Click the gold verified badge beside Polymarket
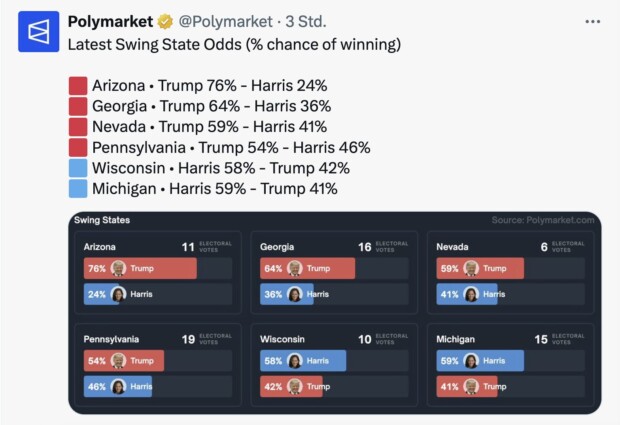 165,22
